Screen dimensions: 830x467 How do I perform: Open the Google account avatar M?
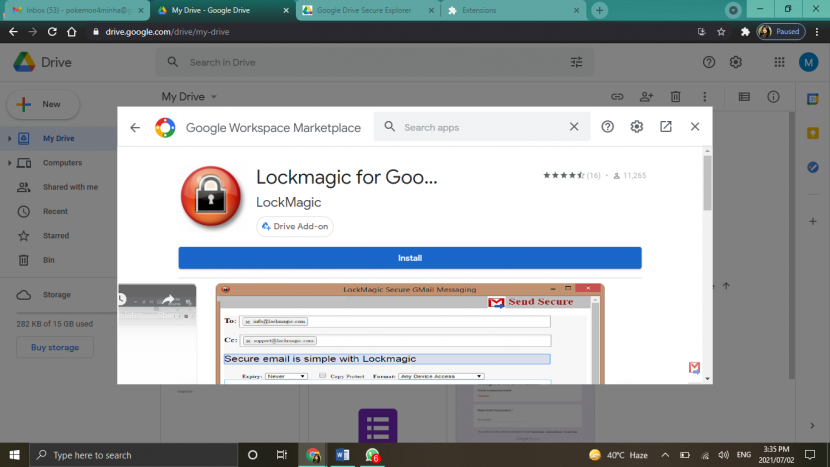(x=808, y=62)
